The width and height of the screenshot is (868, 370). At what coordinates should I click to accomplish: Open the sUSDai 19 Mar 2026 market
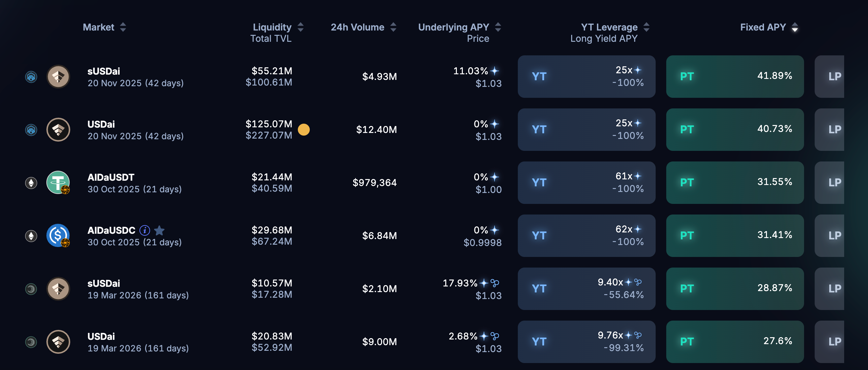click(x=138, y=289)
